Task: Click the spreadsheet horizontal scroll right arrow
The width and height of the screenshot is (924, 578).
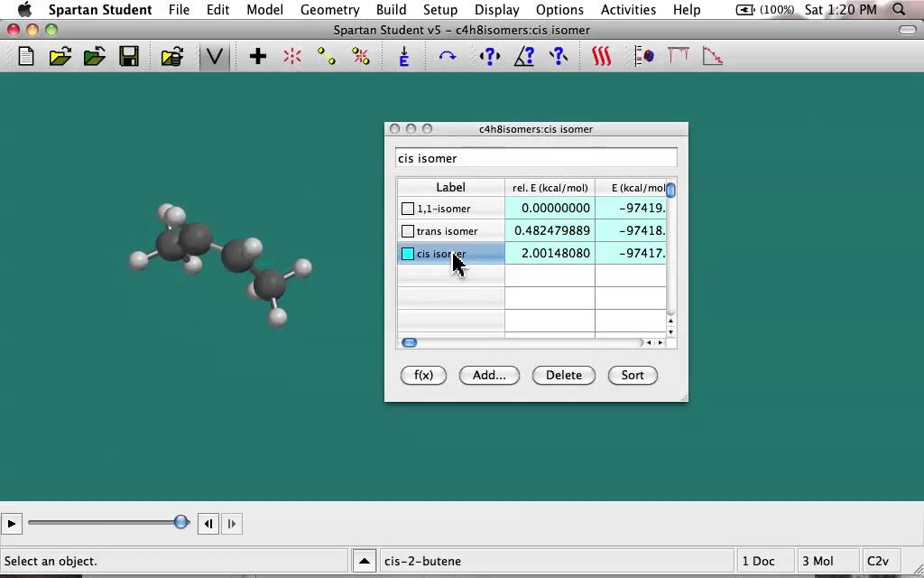Action: click(x=660, y=342)
